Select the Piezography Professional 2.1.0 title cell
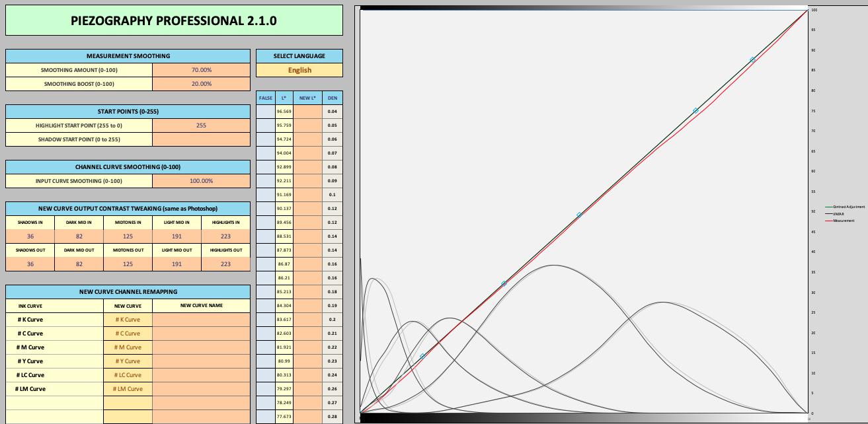 tap(174, 20)
